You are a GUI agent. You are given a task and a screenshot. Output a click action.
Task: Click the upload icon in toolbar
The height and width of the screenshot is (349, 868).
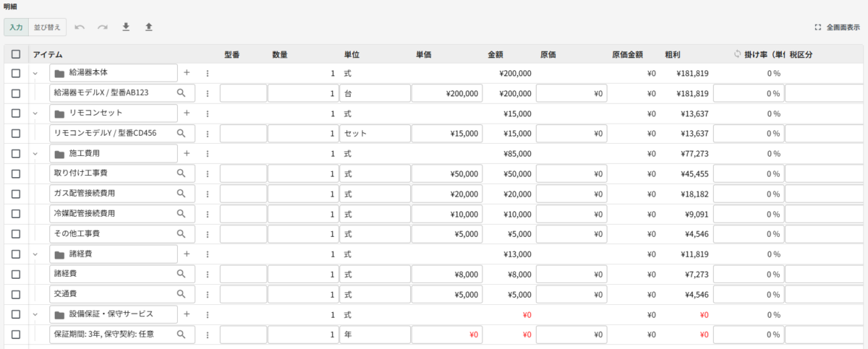click(x=149, y=27)
